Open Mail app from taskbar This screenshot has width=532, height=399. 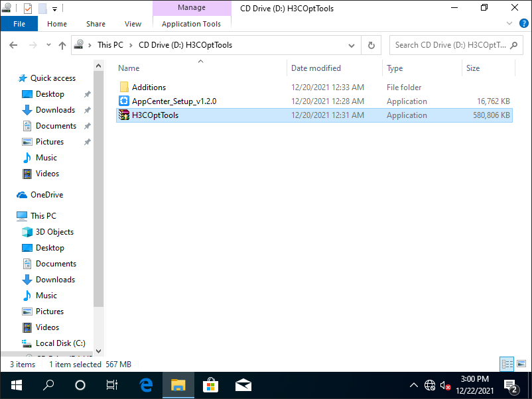click(243, 385)
